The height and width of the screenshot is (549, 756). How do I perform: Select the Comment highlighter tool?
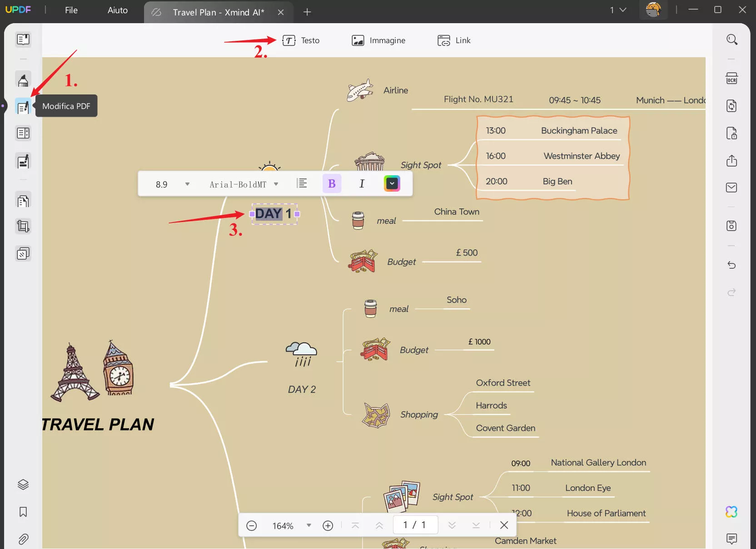pyautogui.click(x=23, y=80)
